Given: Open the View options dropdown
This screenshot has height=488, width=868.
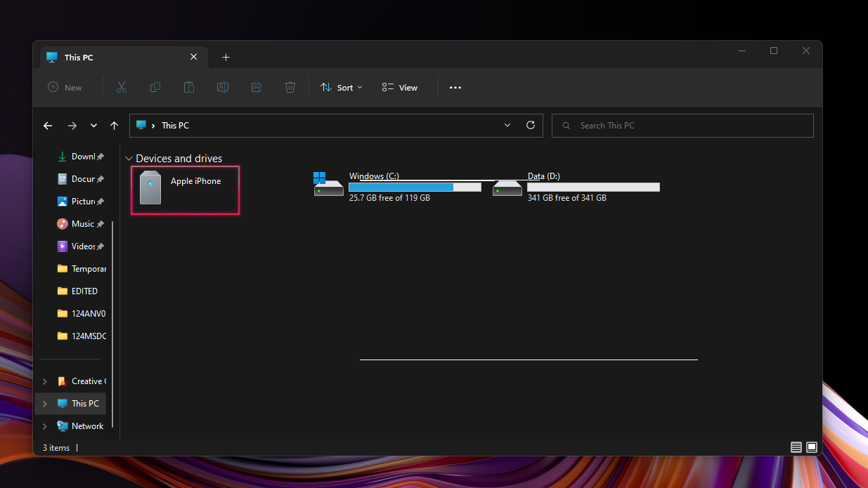Looking at the screenshot, I should [400, 87].
